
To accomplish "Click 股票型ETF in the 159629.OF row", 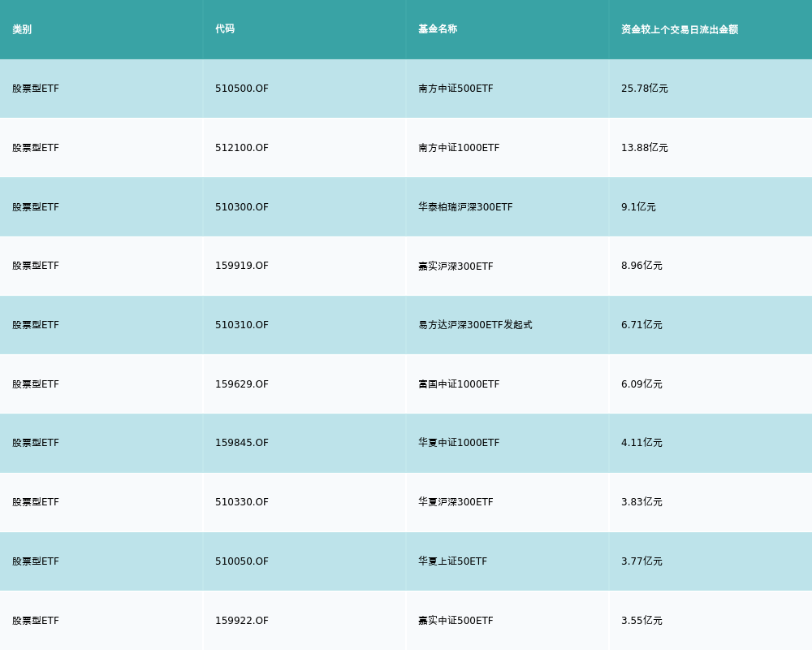I will coord(36,384).
